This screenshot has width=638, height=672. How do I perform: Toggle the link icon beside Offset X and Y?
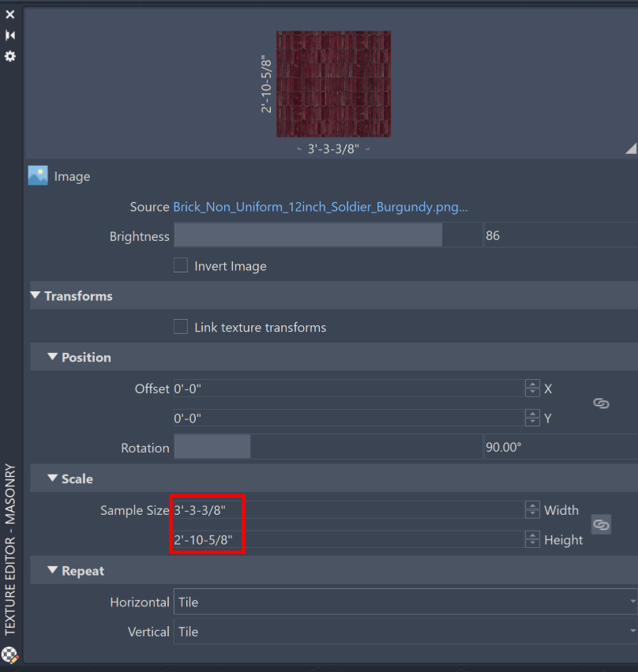[601, 403]
